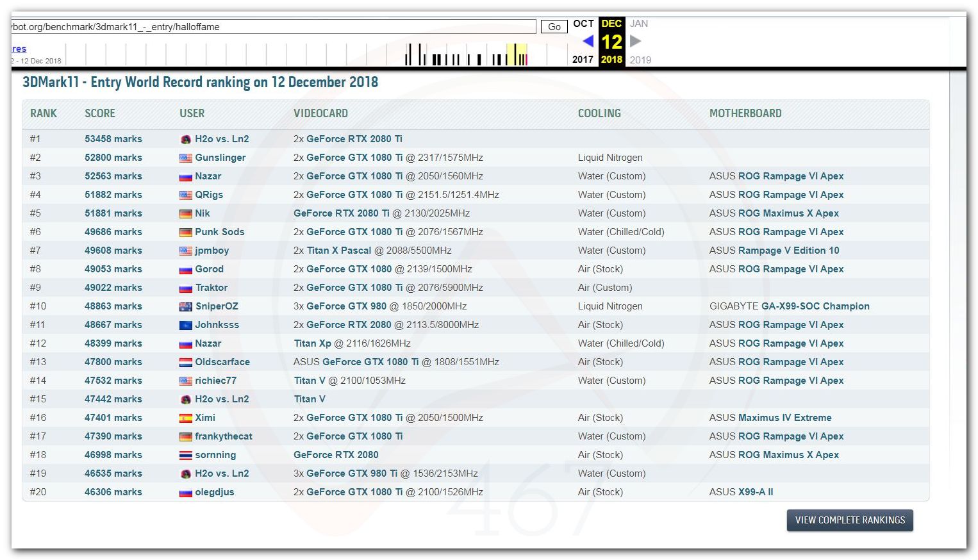Click the next capture gray arrow
The height and width of the screenshot is (560, 978).
(635, 41)
